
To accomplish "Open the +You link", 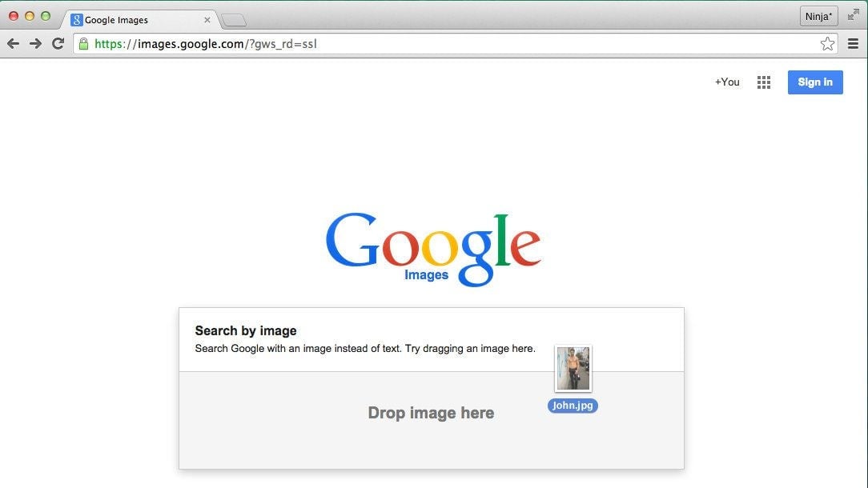I will [727, 82].
